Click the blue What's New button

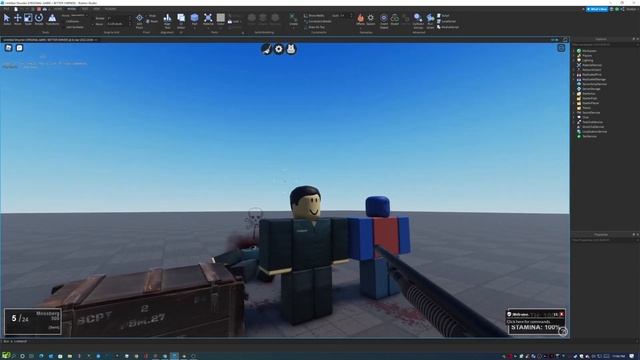click(x=597, y=9)
